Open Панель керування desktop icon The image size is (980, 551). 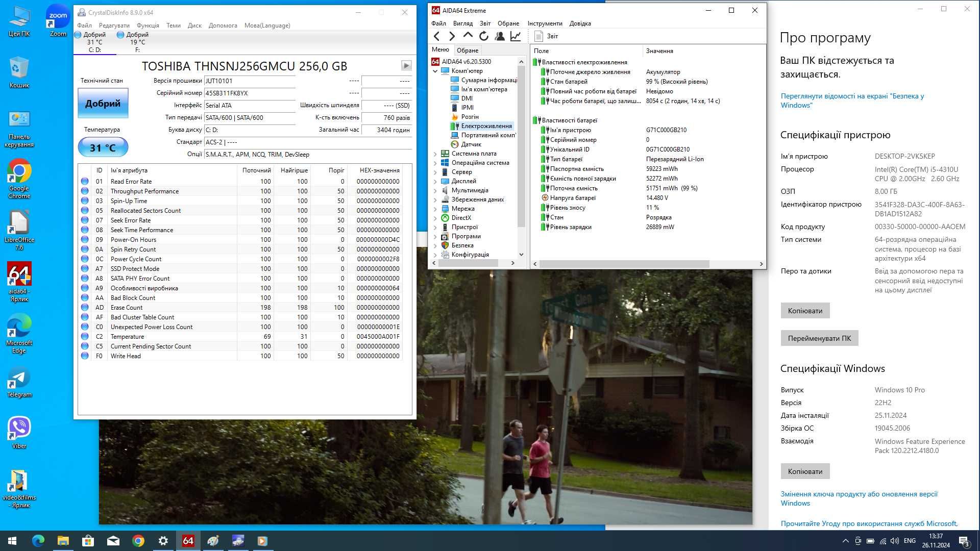pyautogui.click(x=19, y=130)
